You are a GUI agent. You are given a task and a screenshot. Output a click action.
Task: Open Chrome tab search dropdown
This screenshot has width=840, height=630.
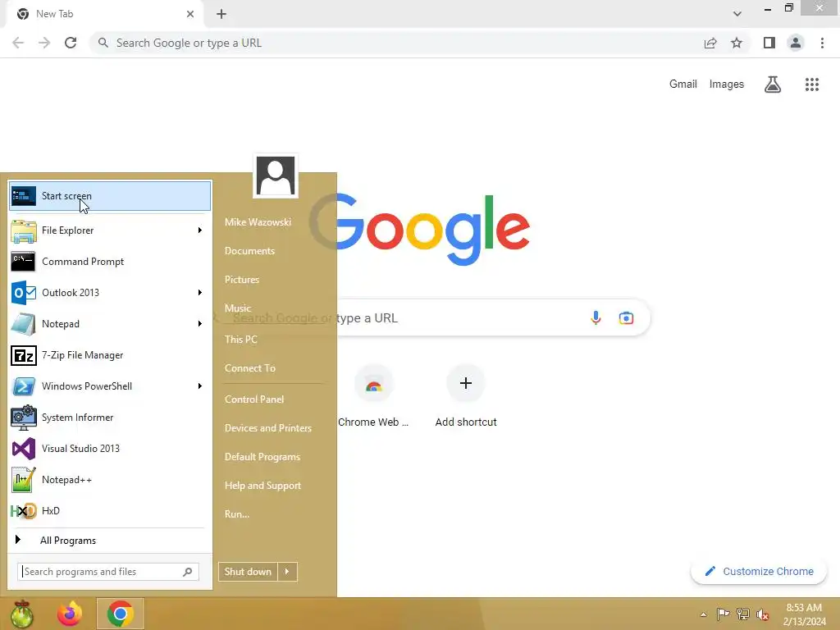[737, 14]
